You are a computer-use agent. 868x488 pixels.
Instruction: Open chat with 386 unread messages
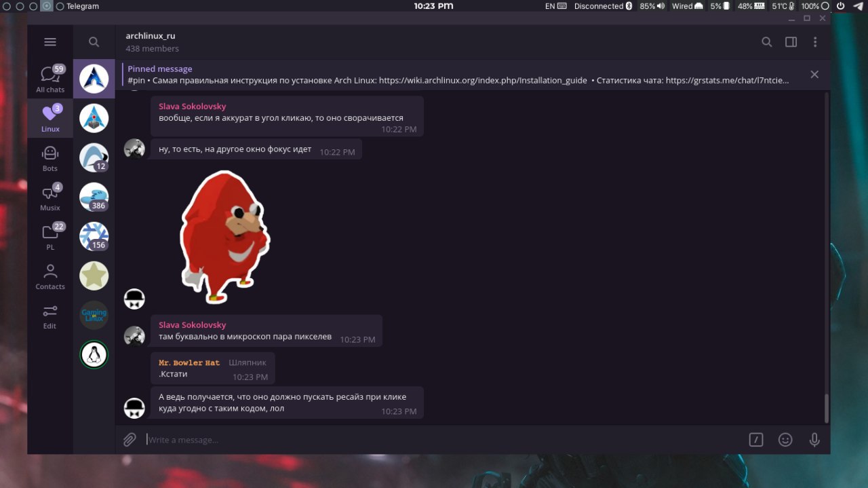pyautogui.click(x=94, y=198)
